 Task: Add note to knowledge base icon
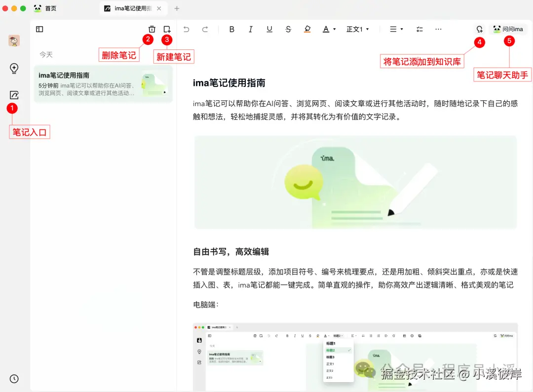point(479,29)
